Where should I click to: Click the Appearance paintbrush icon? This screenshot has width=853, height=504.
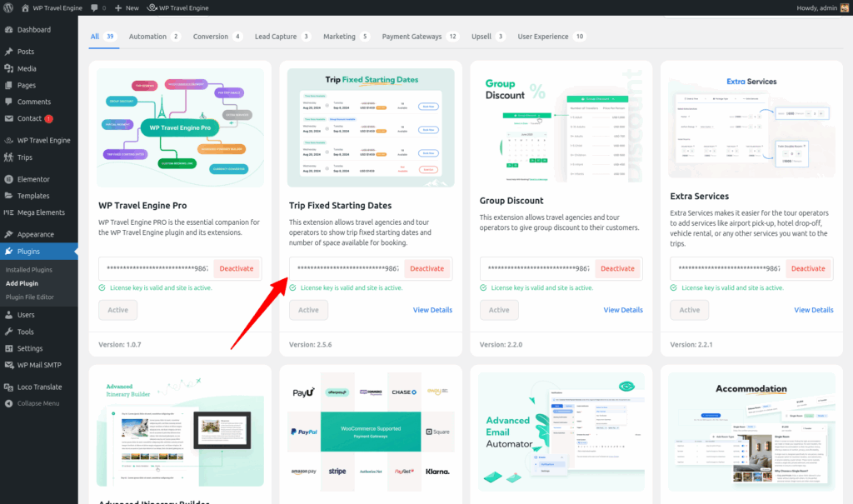click(x=8, y=235)
